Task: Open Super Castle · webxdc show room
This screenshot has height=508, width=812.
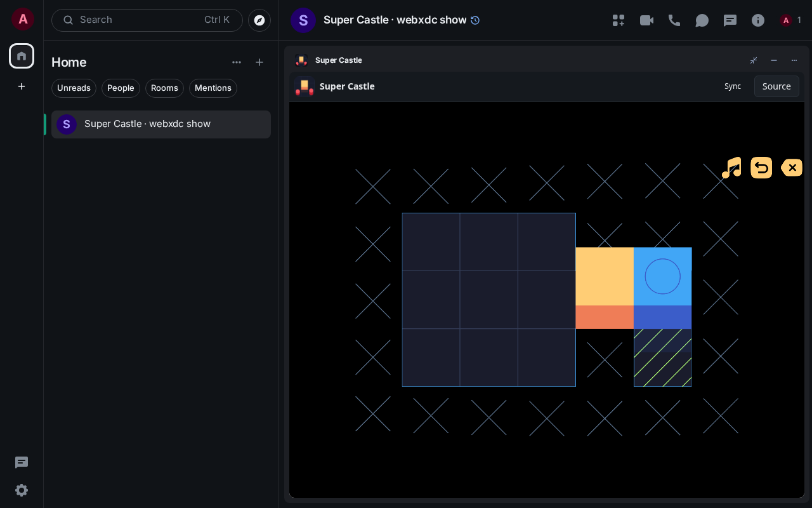Action: pyautogui.click(x=161, y=124)
